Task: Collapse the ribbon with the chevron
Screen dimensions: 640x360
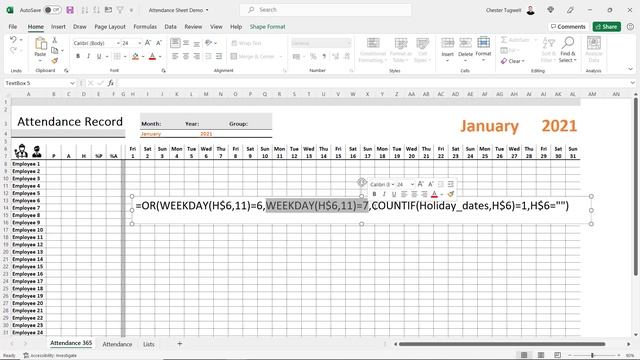Action: point(631,69)
